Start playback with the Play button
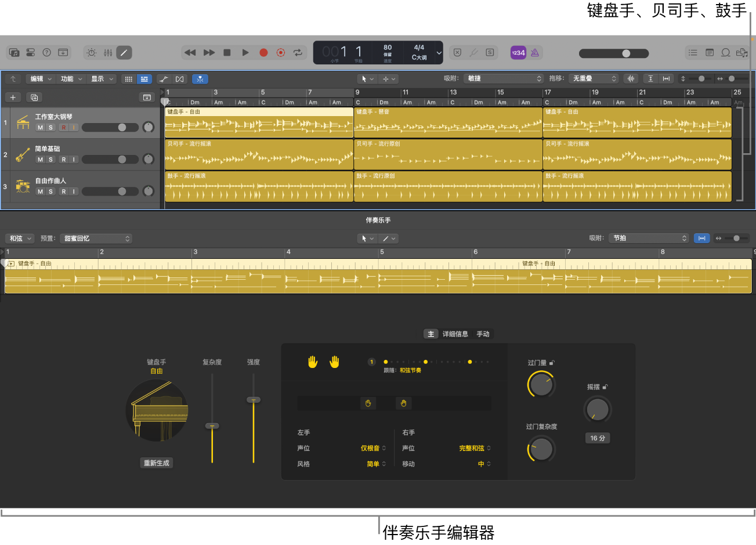 tap(245, 53)
